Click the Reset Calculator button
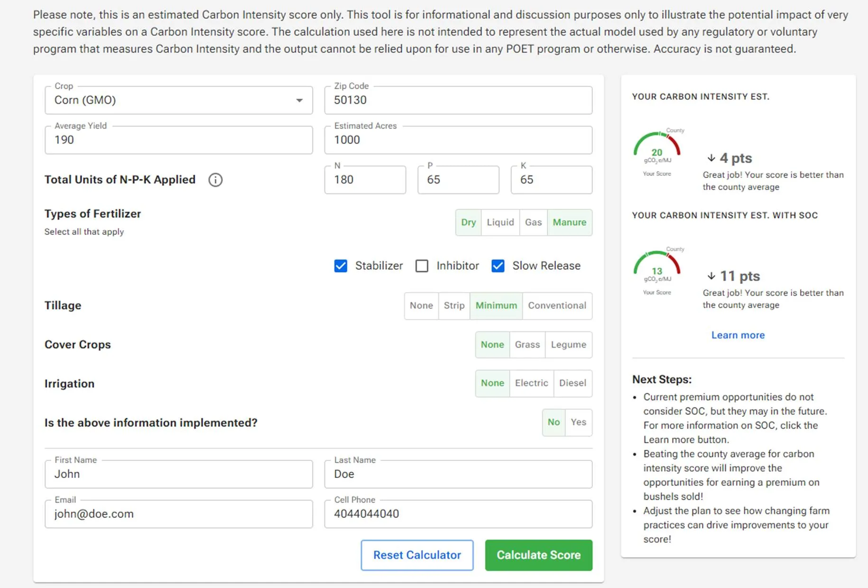868x588 pixels. pyautogui.click(x=417, y=555)
